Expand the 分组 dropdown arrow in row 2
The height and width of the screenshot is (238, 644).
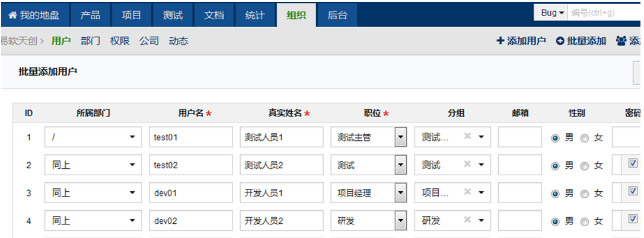482,165
